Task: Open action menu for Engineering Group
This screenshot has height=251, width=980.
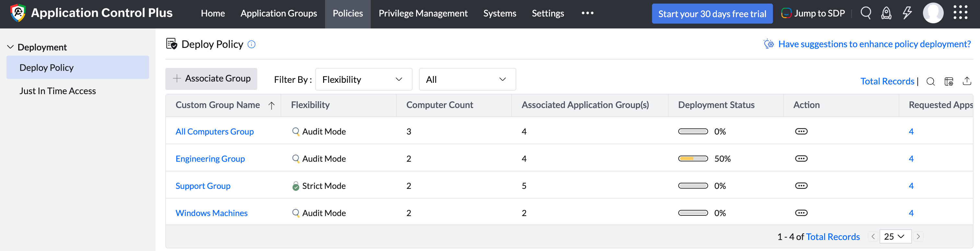Action: (801, 159)
